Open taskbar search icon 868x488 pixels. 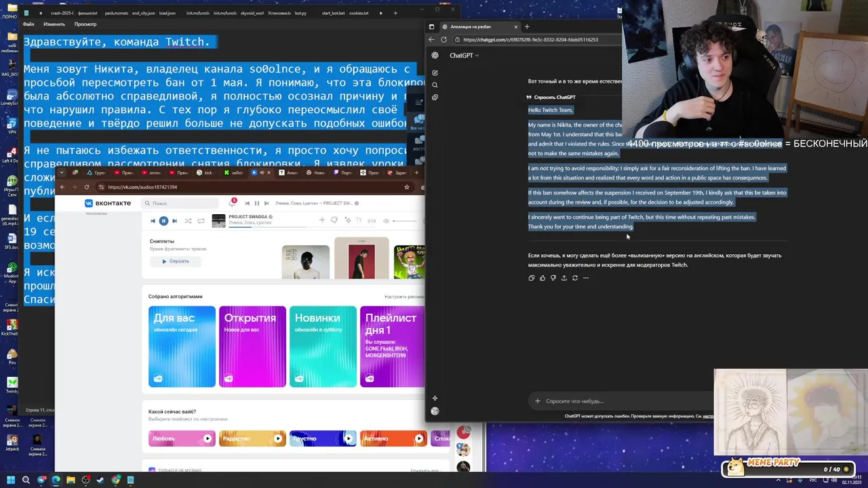click(x=26, y=480)
